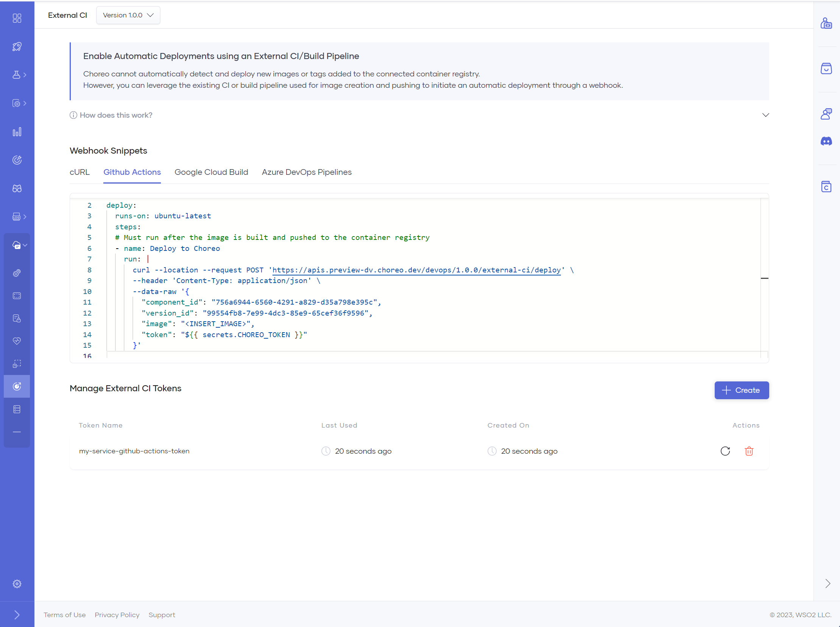Delete the my-service-github-actions-token

[x=749, y=451]
